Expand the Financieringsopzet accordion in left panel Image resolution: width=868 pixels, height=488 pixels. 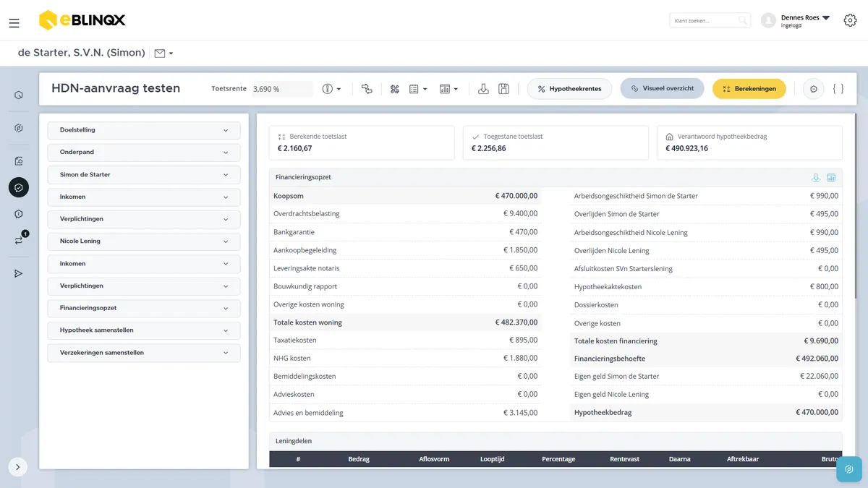click(x=144, y=308)
